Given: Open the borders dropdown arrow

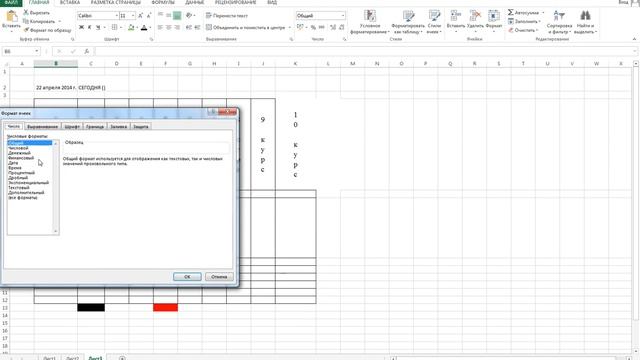Looking at the screenshot, I should pos(121,27).
